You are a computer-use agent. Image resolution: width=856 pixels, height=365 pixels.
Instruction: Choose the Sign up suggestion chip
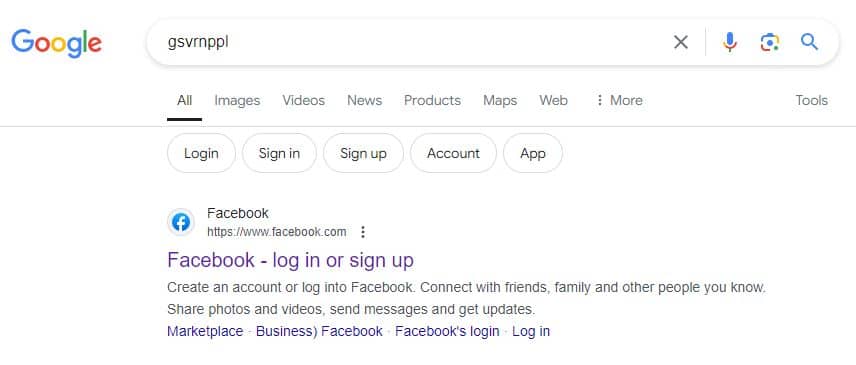click(363, 153)
